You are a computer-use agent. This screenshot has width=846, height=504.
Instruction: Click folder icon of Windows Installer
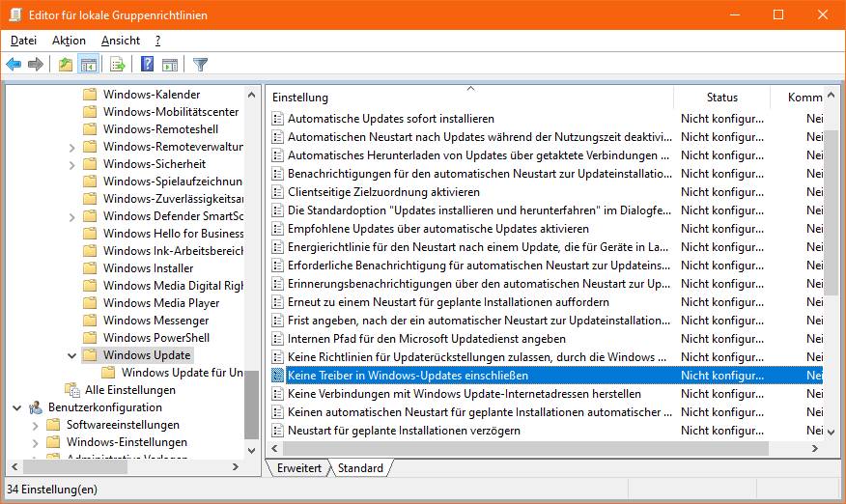pyautogui.click(x=90, y=268)
